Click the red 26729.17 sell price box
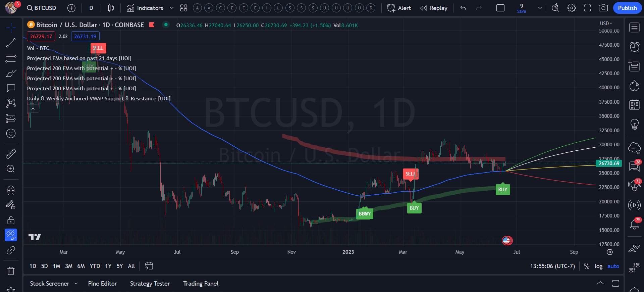644x292 pixels. [x=41, y=36]
